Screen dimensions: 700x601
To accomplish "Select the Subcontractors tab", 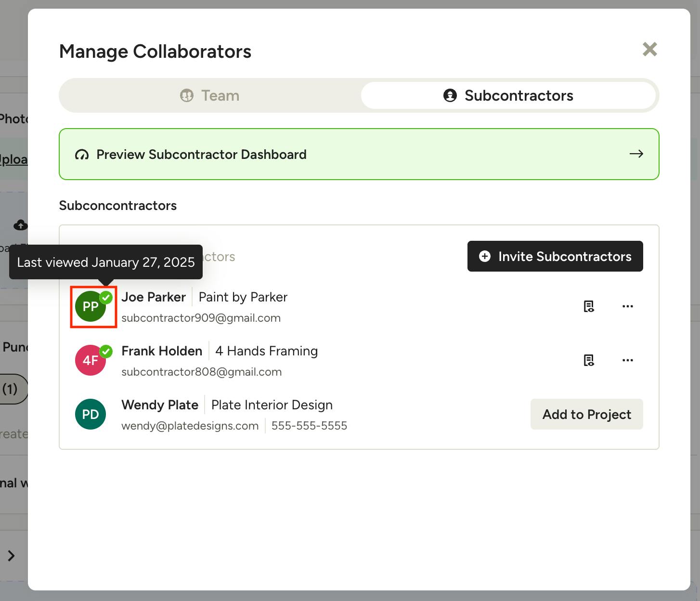I will pyautogui.click(x=508, y=95).
